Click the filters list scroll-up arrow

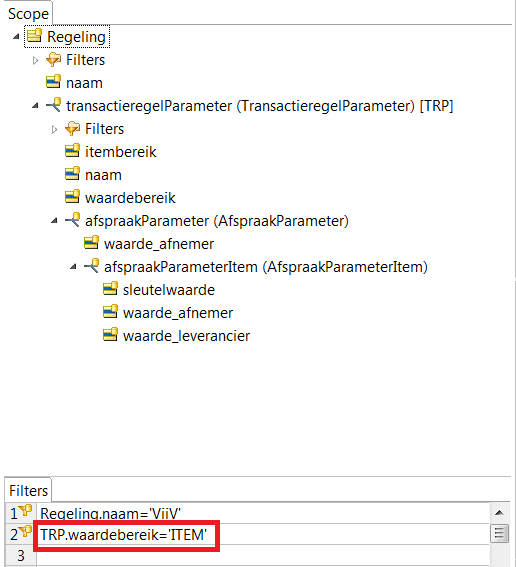[x=499, y=512]
